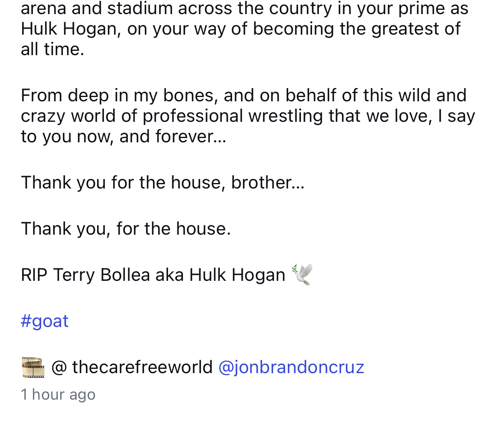Click the "to you now, and forever…" line

pyautogui.click(x=123, y=137)
